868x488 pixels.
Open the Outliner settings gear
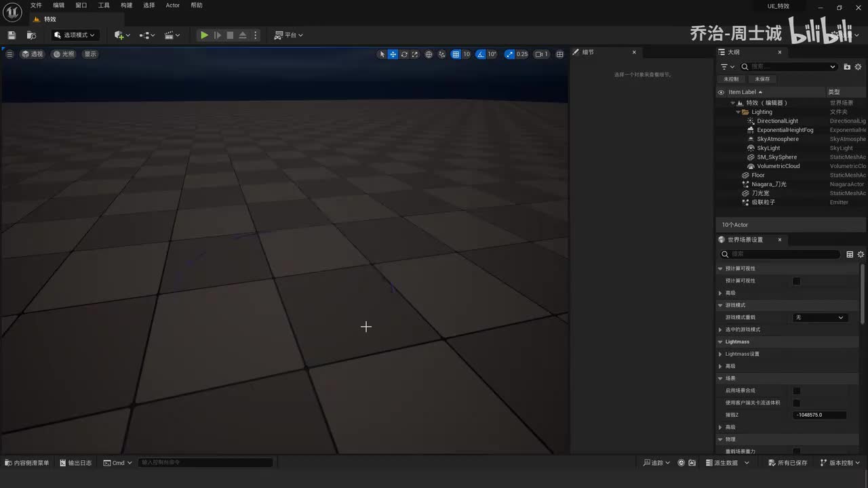858,66
